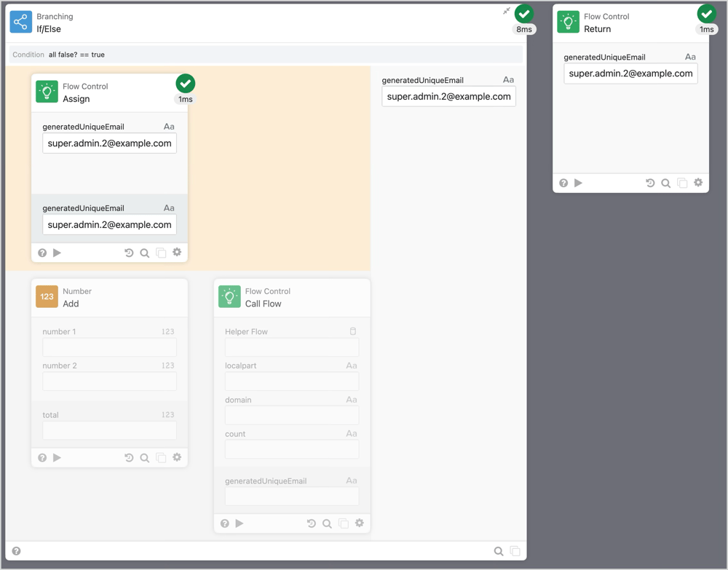This screenshot has height=570, width=728.
Task: Collapse the If/Else block with the shrink arrows
Action: [x=507, y=12]
